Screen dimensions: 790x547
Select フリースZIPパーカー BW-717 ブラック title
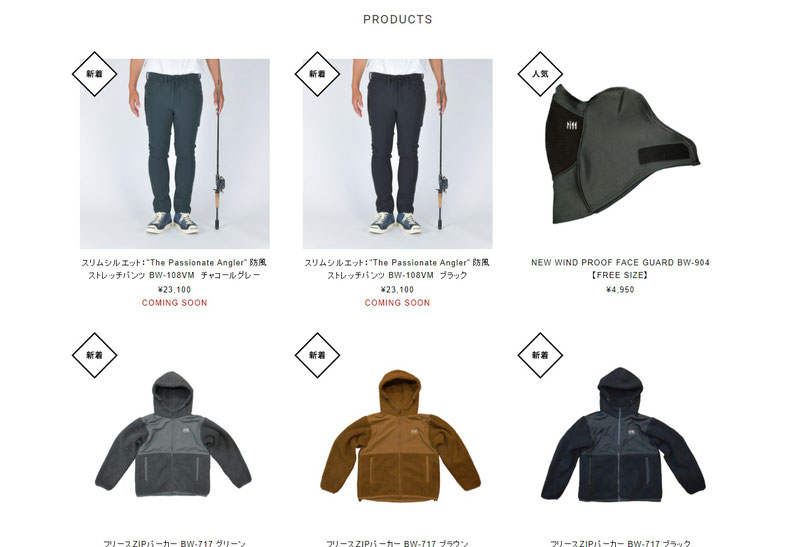[620, 543]
